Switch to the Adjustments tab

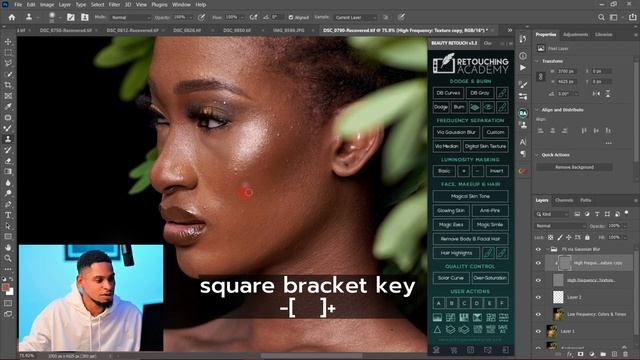[x=575, y=35]
